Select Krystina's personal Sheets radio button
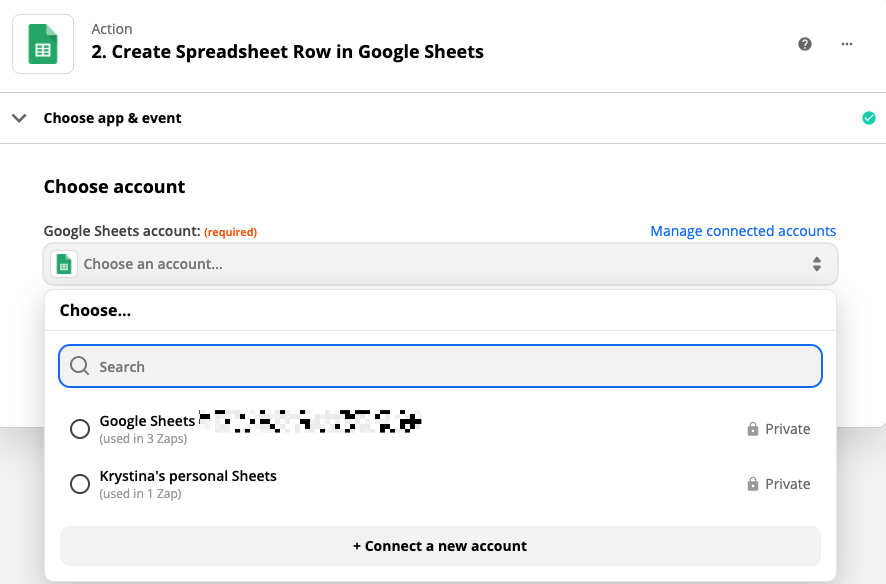The width and height of the screenshot is (886, 584). (x=80, y=484)
